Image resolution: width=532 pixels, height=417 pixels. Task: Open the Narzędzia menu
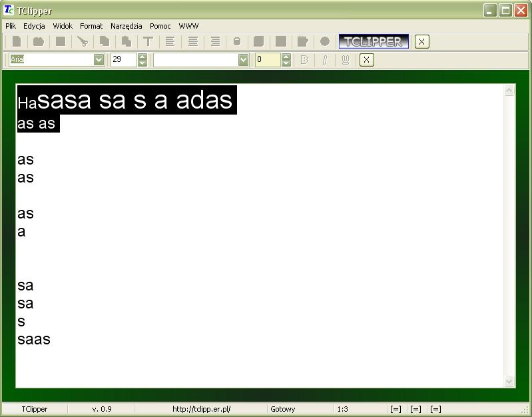coord(126,26)
